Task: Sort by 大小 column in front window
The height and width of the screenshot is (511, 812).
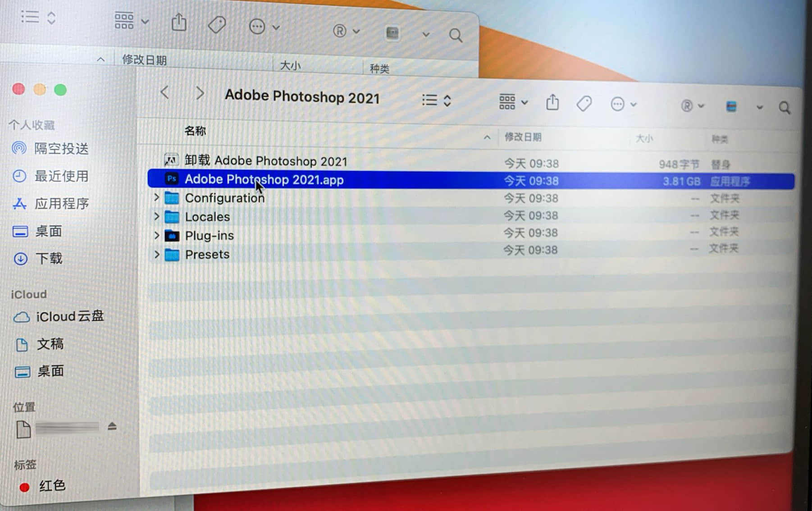Action: 644,138
